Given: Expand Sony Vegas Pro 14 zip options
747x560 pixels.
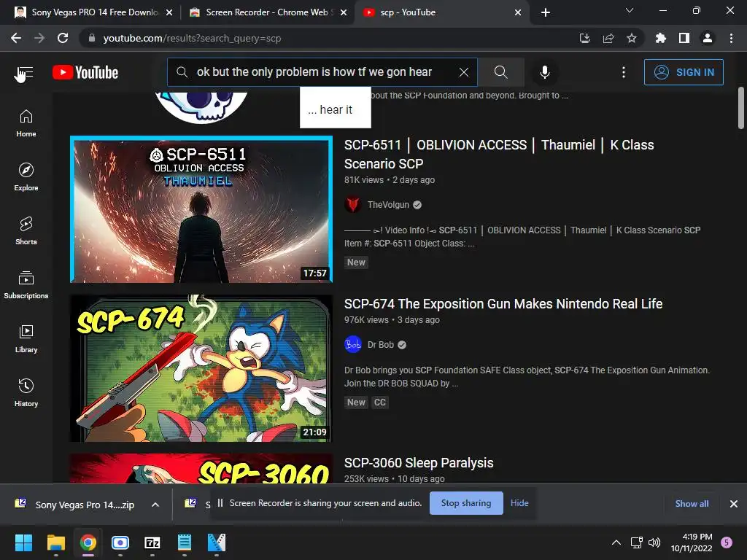Looking at the screenshot, I should point(155,505).
